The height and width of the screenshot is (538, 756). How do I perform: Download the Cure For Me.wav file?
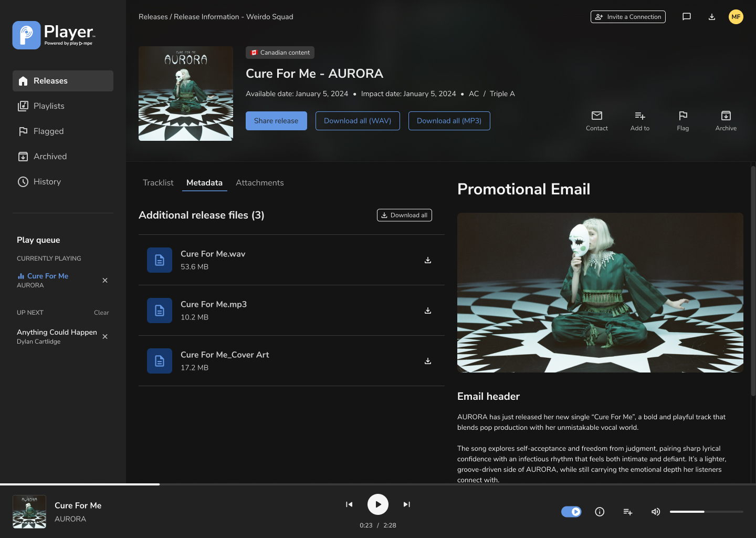coord(428,260)
